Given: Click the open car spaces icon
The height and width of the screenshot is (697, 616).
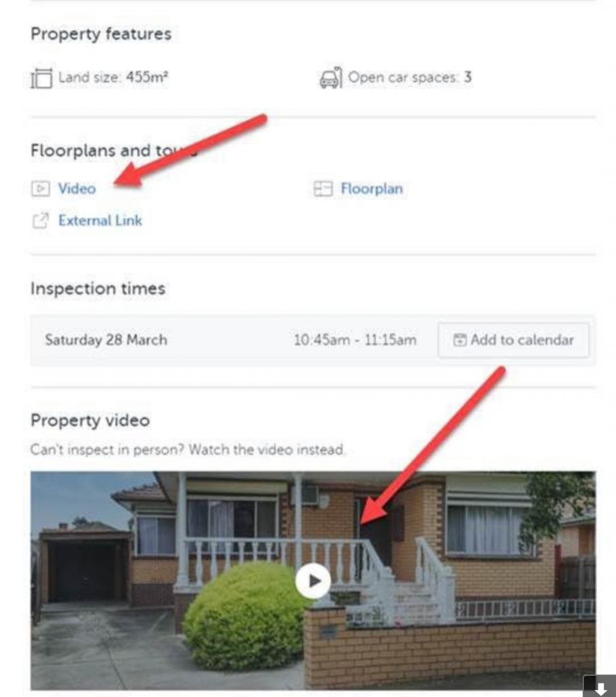Looking at the screenshot, I should [331, 78].
